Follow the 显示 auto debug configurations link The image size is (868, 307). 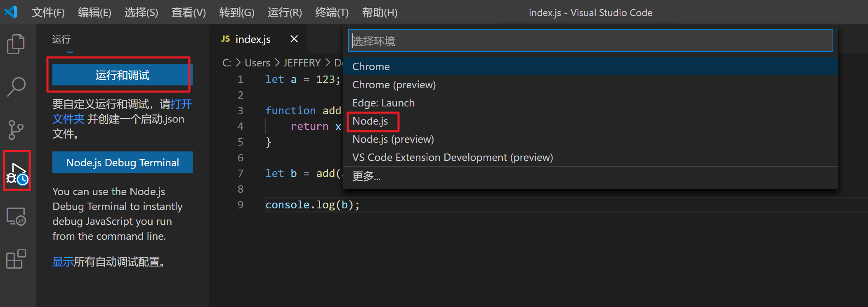point(63,262)
